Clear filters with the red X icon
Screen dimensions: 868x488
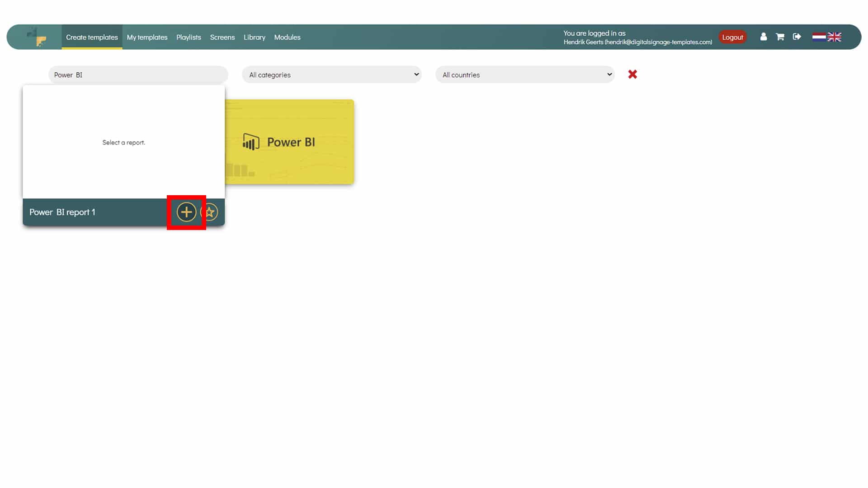click(x=632, y=75)
